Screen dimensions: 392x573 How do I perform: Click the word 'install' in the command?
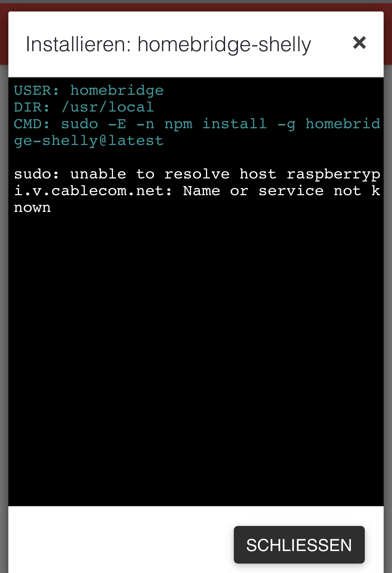coord(235,124)
